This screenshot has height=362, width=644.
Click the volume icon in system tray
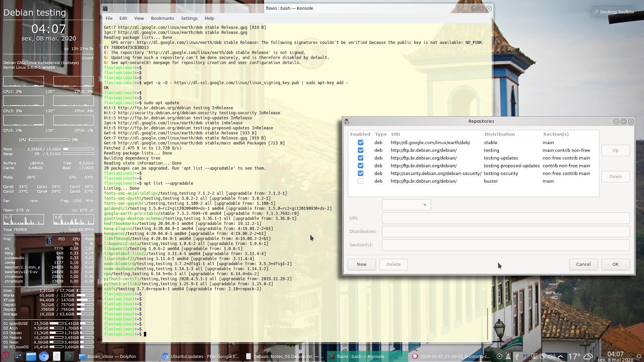pos(552,356)
